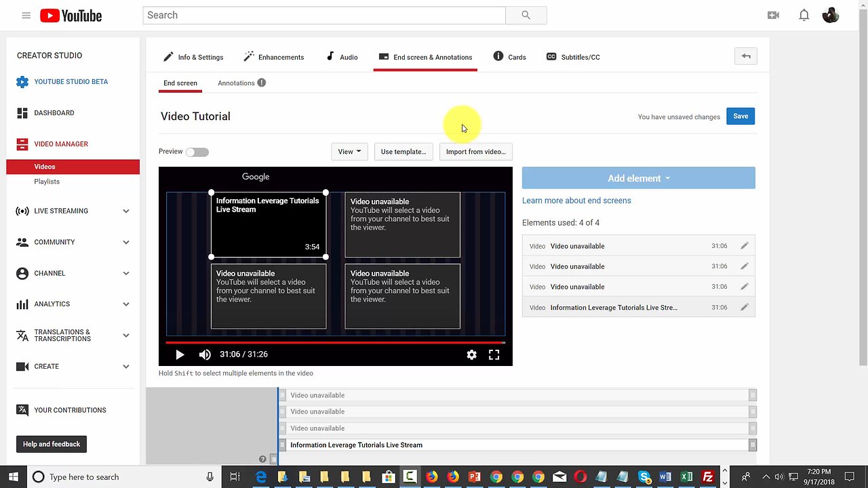The image size is (868, 488).
Task: Click the Annotations info icon
Action: click(x=262, y=83)
